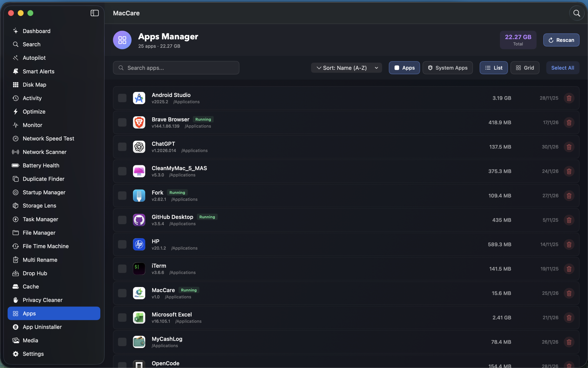Switch to the Apps filter tab

click(x=404, y=68)
